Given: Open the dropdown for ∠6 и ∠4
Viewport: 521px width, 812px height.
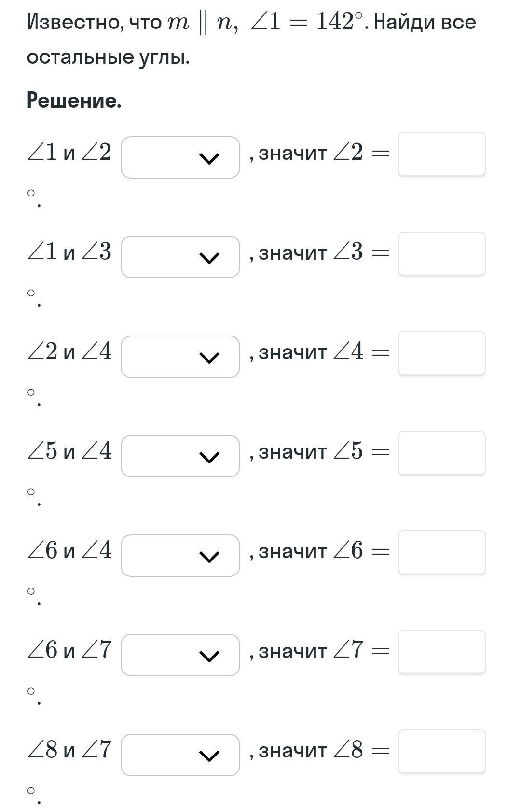Looking at the screenshot, I should pos(180,556).
